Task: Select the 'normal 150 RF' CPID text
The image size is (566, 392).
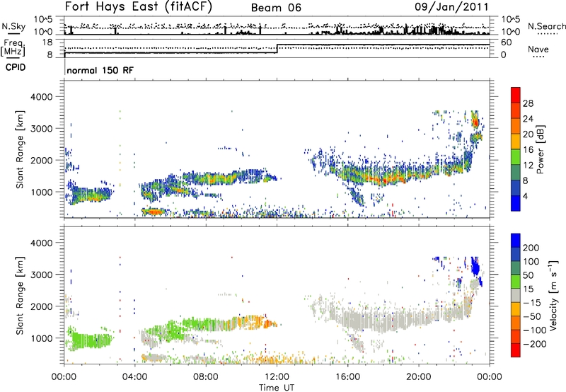Action: [100, 70]
